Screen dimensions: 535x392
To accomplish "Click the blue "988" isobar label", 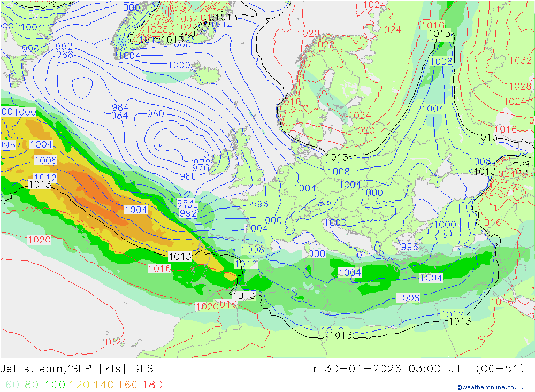I will coord(65,55).
